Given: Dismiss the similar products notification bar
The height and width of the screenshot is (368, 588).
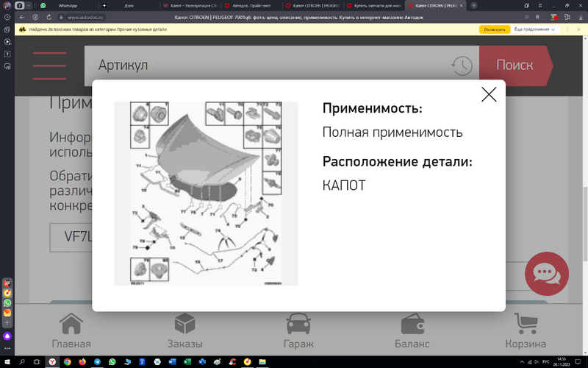Looking at the screenshot, I should click(578, 29).
